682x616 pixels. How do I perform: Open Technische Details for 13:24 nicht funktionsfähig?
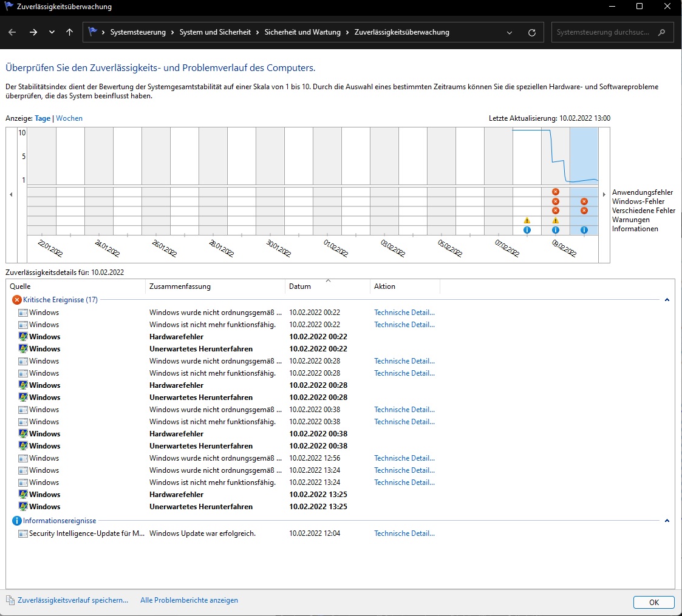coord(404,482)
